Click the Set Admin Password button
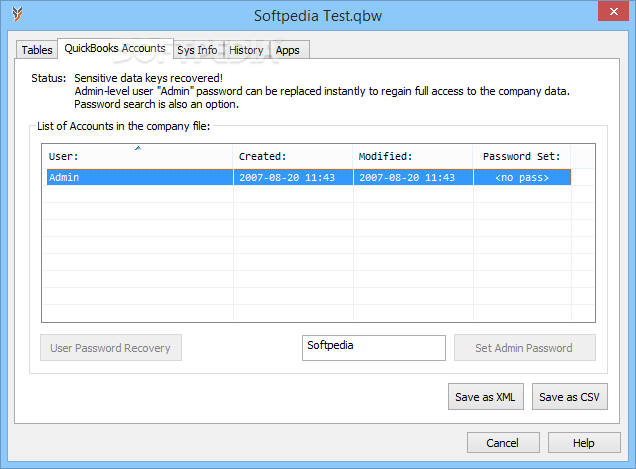The image size is (636, 469). click(524, 348)
